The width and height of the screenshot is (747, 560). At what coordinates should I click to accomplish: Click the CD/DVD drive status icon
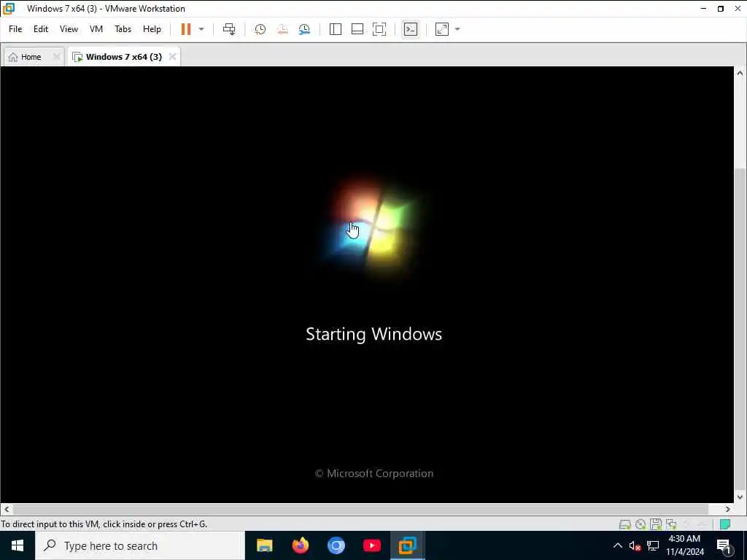pyautogui.click(x=640, y=524)
